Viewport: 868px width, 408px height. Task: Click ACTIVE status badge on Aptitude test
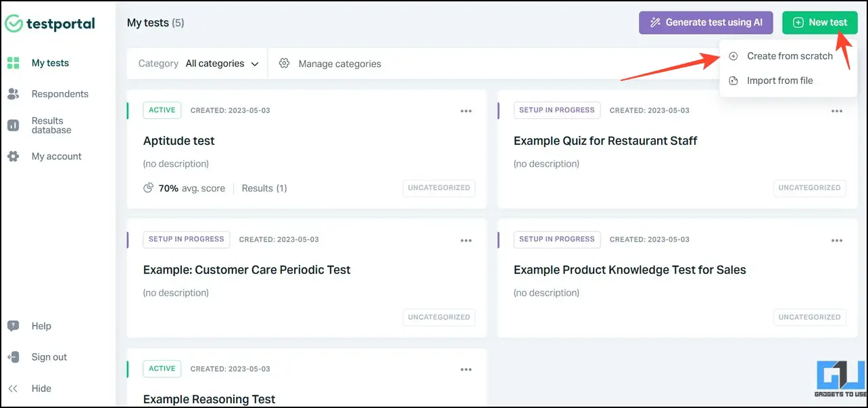[162, 110]
